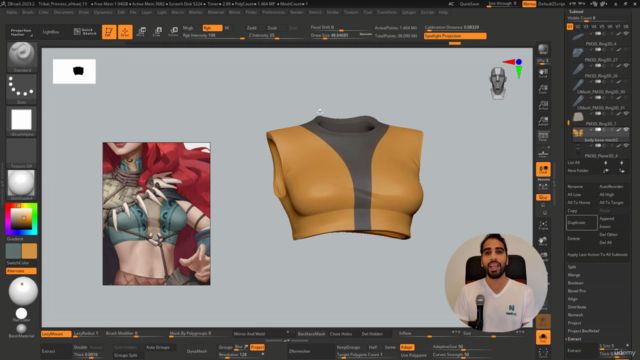
Task: Open the Material menu
Action: pos(216,12)
